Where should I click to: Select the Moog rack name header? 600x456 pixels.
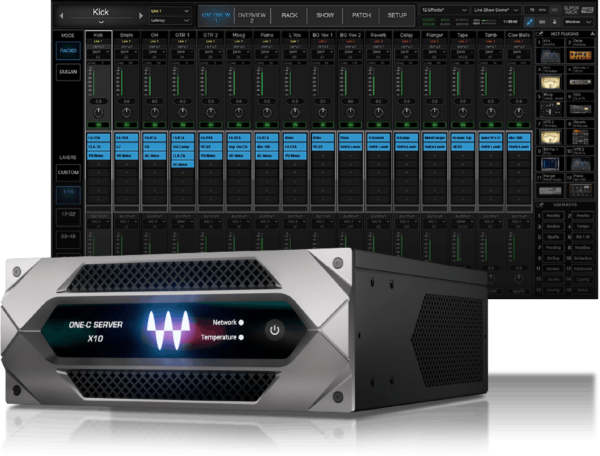[238, 35]
